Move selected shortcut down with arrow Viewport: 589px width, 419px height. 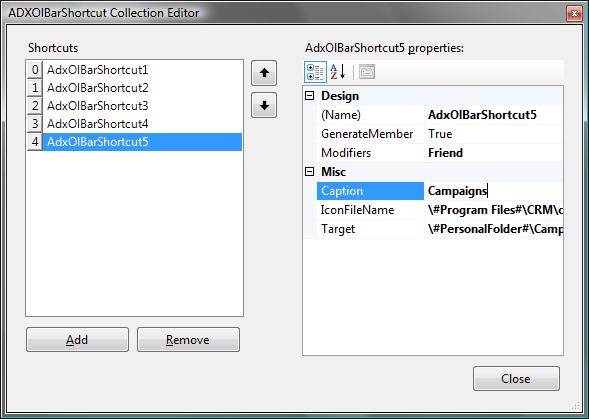click(264, 105)
